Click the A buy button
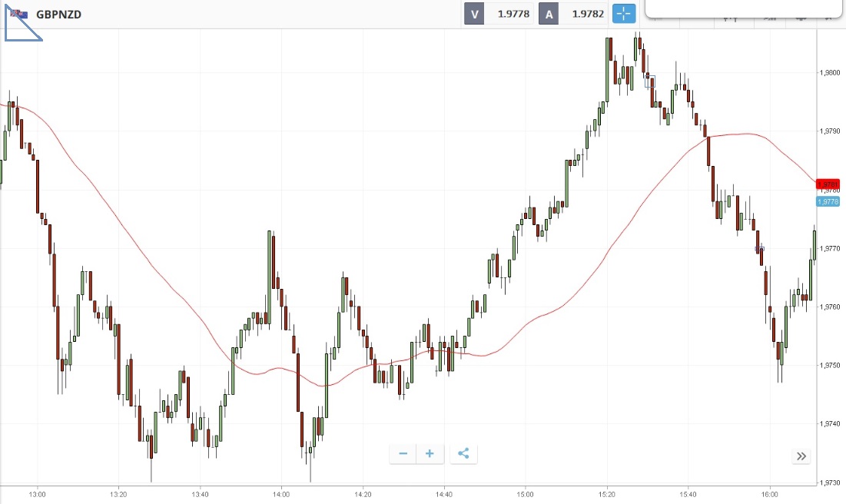846x504 pixels. [549, 14]
